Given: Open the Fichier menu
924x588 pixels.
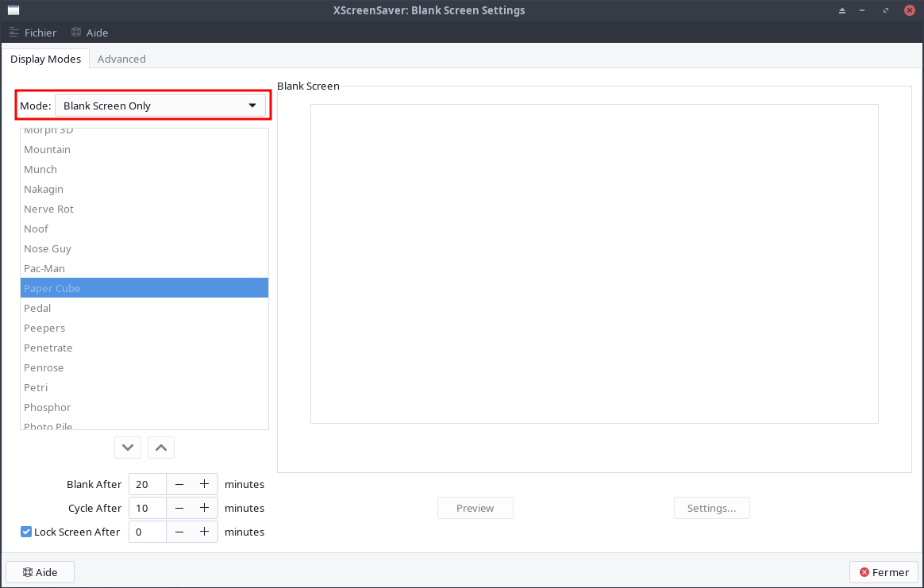Looking at the screenshot, I should coord(33,33).
